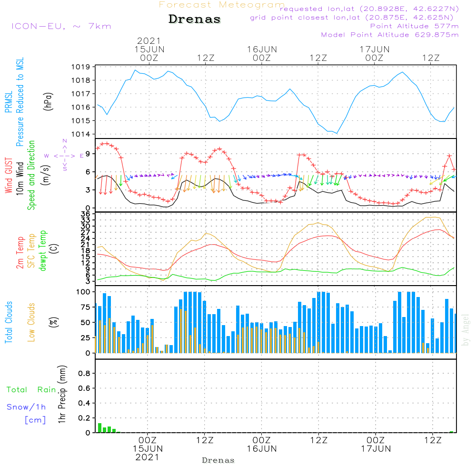Click the 'PRMSL' axis label

tap(9, 102)
